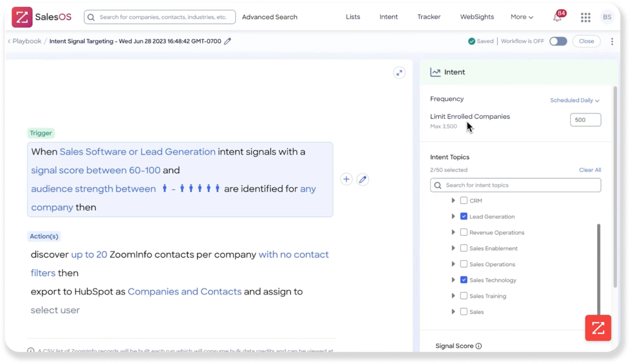This screenshot has width=630, height=364.
Task: Click the Clear All link
Action: click(590, 170)
